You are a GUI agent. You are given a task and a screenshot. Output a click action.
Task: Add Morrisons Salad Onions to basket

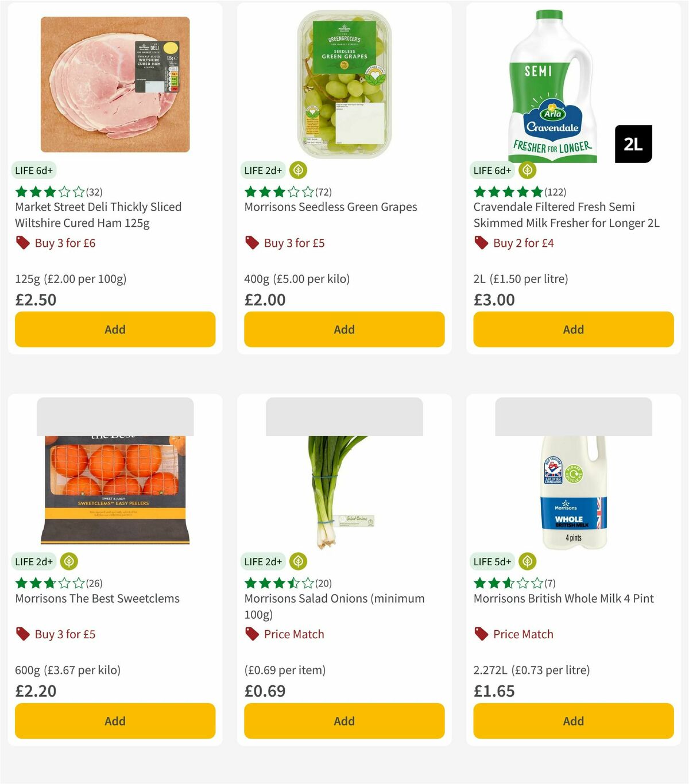click(x=344, y=721)
